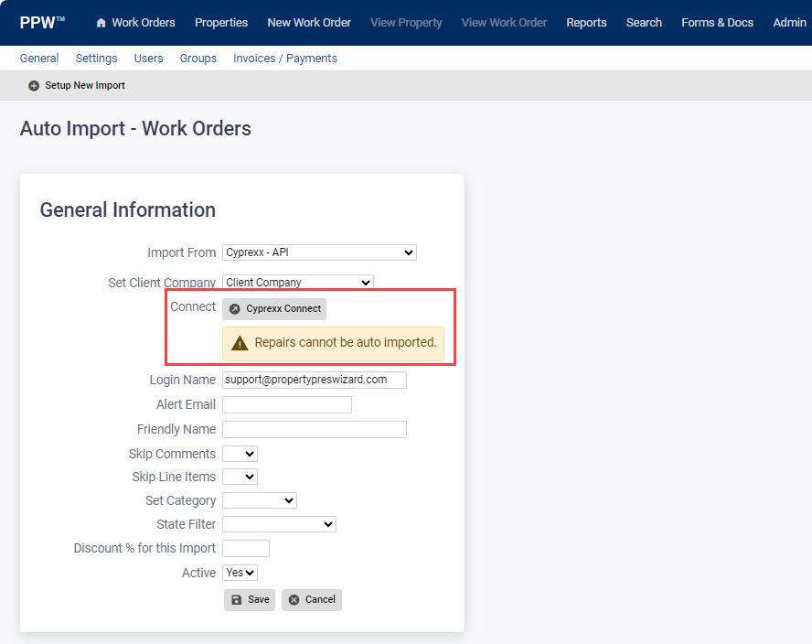The height and width of the screenshot is (644, 812).
Task: Open the Import From dropdown
Action: [318, 252]
